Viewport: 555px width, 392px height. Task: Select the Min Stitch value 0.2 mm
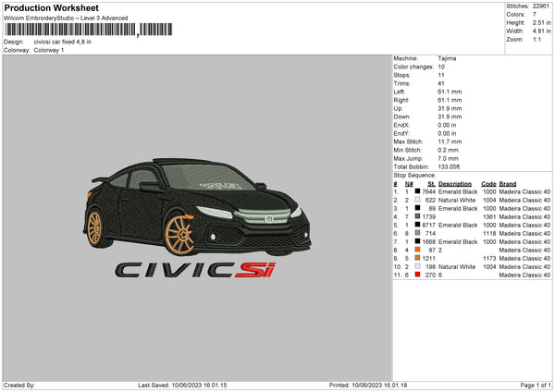448,150
